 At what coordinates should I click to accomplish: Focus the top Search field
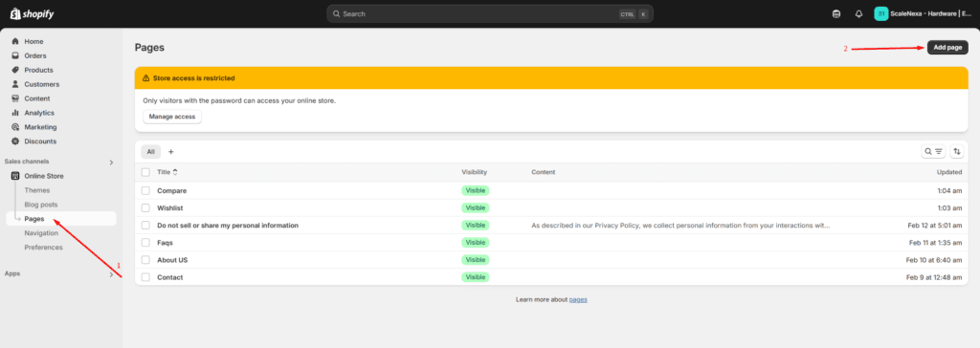pos(489,13)
